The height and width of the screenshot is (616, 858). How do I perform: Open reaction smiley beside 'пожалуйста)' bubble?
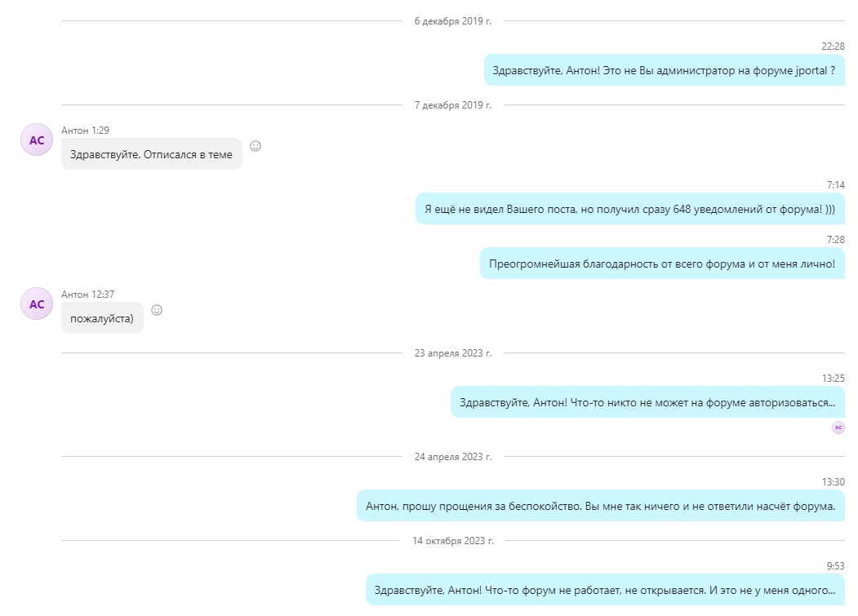[157, 310]
